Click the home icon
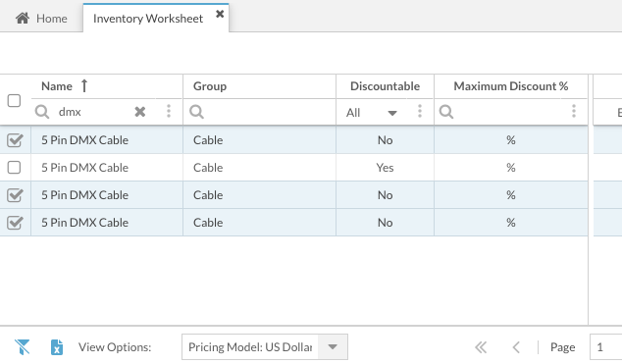 coord(23,19)
